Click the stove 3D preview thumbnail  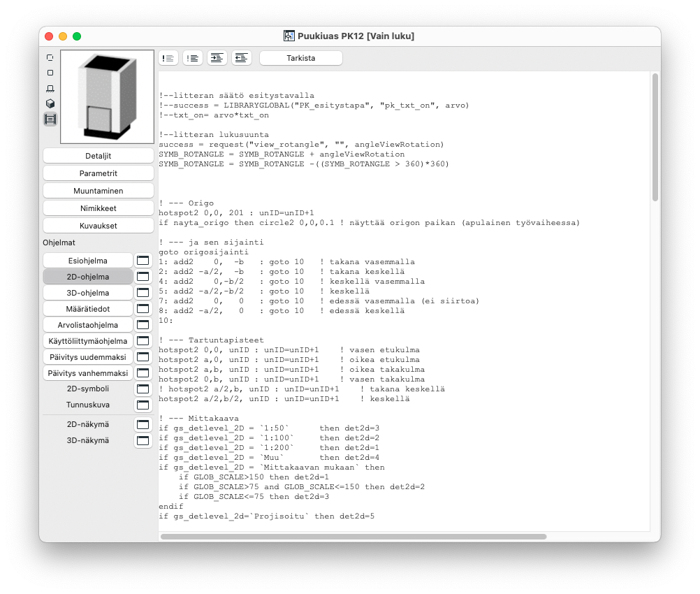tap(107, 96)
